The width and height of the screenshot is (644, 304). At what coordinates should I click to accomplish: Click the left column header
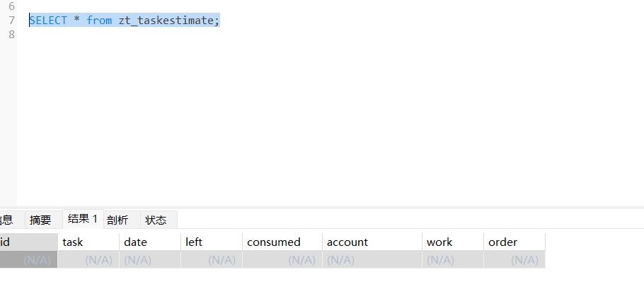click(x=211, y=242)
